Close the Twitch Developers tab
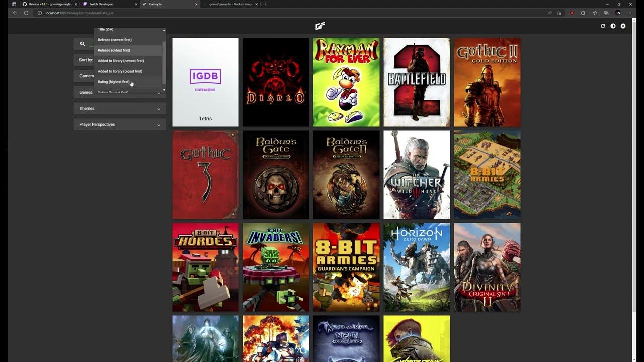Image resolution: width=644 pixels, height=362 pixels. point(136,4)
